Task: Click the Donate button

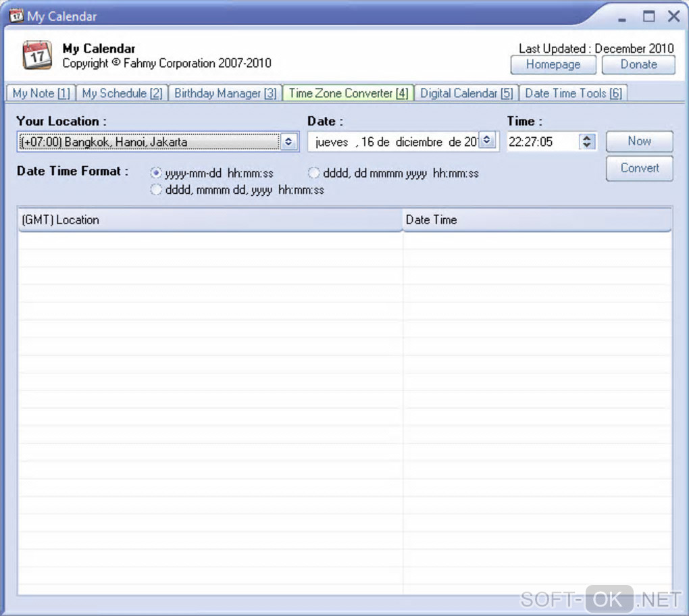Action: (638, 65)
